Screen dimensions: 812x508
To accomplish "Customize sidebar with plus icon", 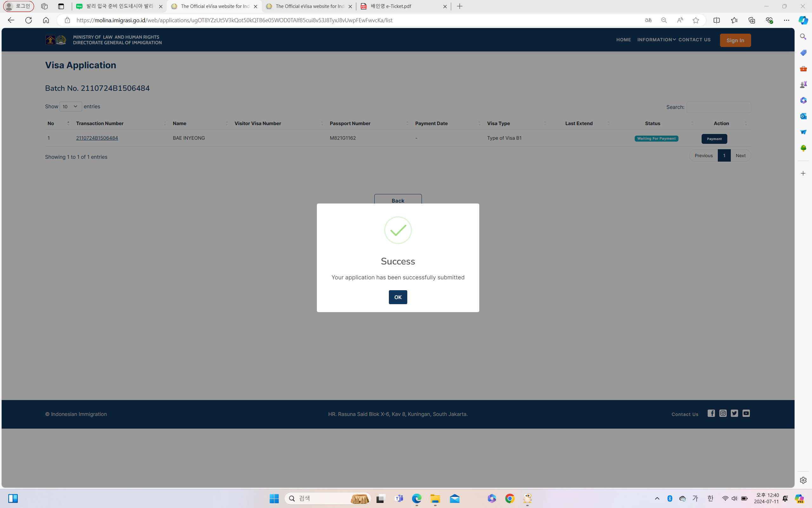I will tap(803, 173).
